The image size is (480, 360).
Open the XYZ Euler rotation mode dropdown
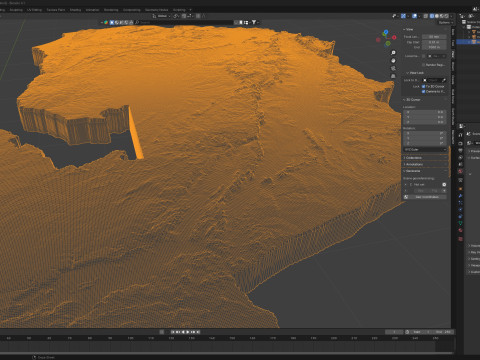pyautogui.click(x=425, y=149)
